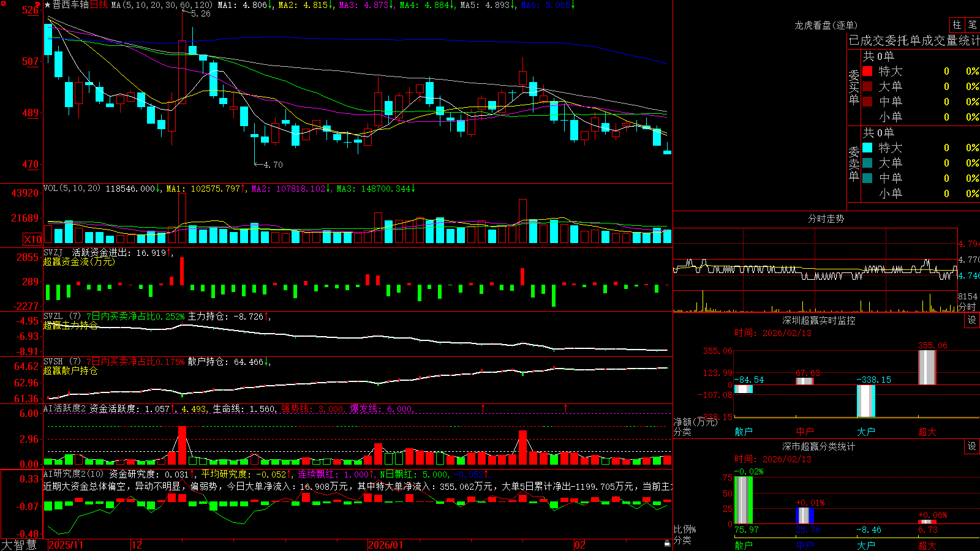Click the 超赢资金流(万元) label

[x=79, y=262]
